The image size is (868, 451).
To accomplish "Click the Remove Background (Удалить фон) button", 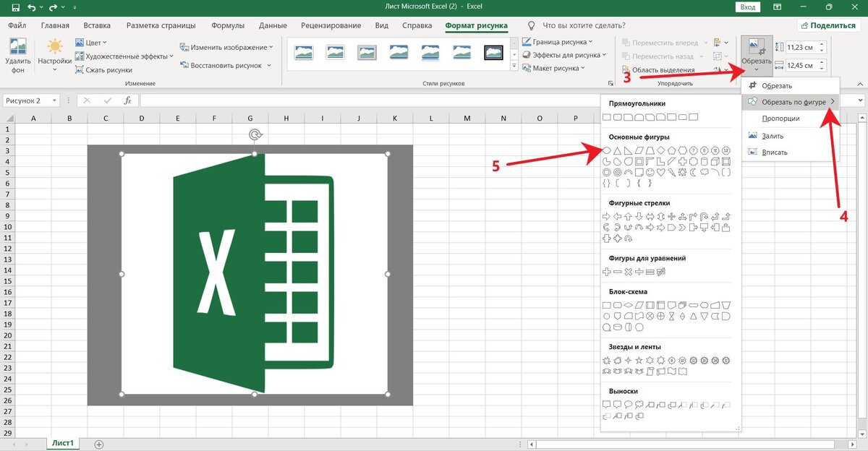I will [x=17, y=56].
